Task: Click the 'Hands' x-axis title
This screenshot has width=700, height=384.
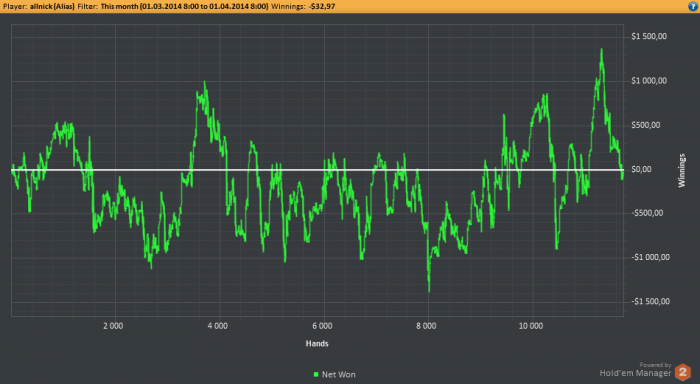Action: click(317, 343)
